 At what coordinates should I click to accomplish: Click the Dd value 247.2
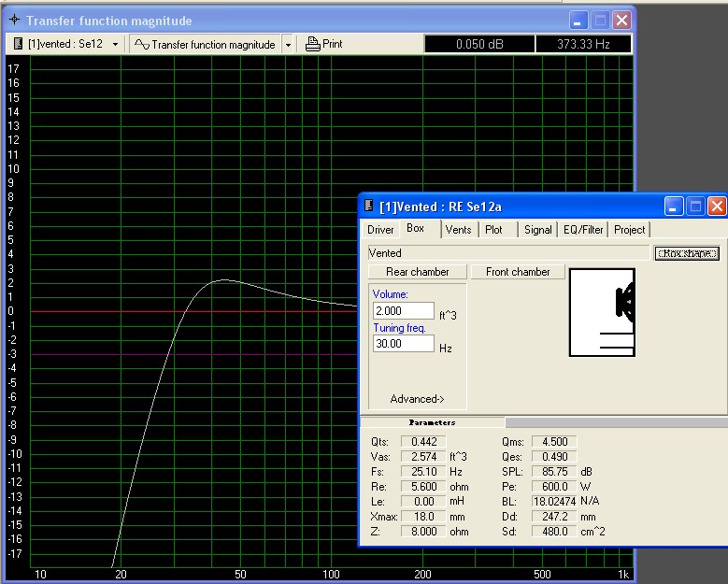pyautogui.click(x=555, y=517)
